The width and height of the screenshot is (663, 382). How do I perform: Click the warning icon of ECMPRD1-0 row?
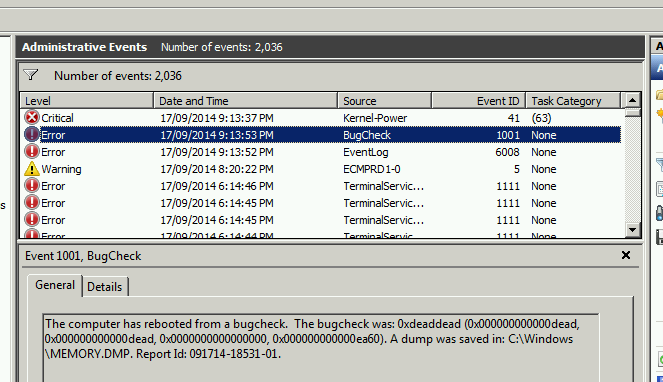click(x=32, y=169)
